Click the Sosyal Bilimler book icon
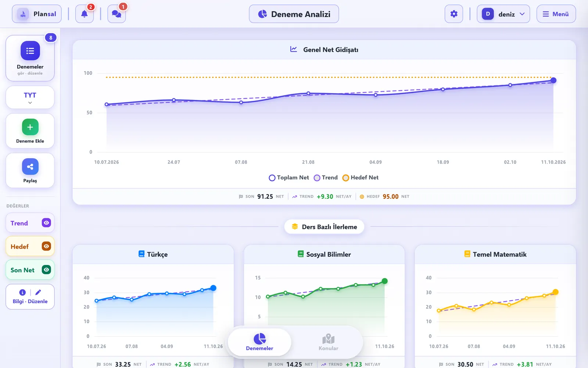The height and width of the screenshot is (368, 588). [301, 254]
